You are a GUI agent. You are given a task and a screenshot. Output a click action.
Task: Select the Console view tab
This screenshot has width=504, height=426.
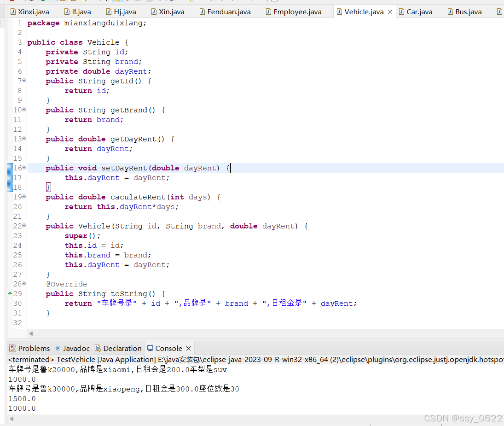click(165, 349)
